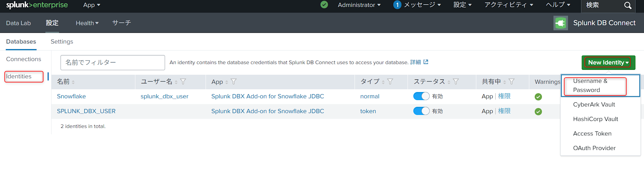Click the Splunk DB Connect plug icon
Viewport: 644px width, 187px height.
point(560,23)
